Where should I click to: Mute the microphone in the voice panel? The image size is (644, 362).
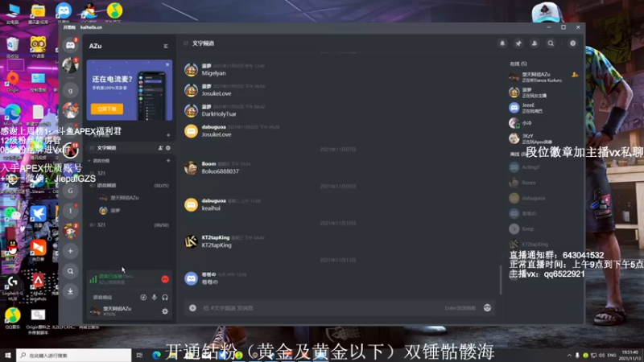click(x=154, y=297)
